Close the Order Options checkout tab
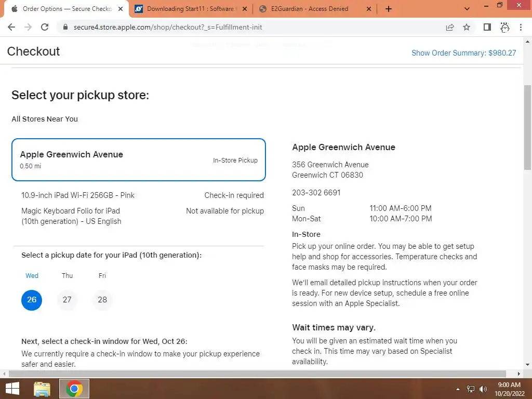 (x=121, y=9)
